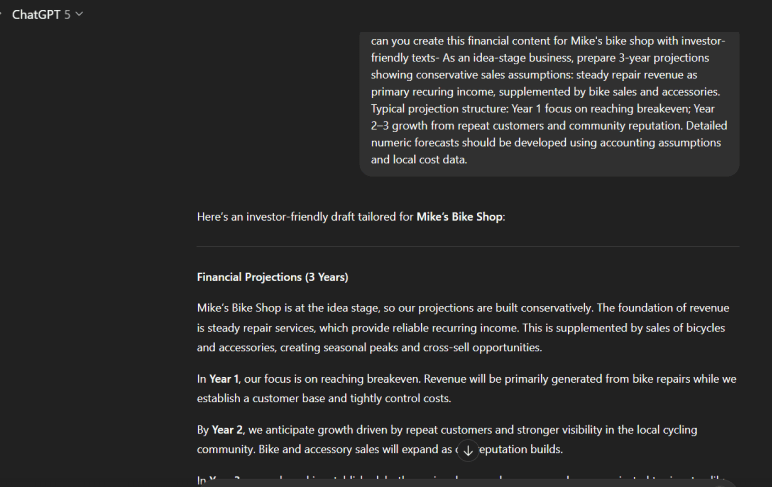
Task: Click the bold "Year 1" text
Action: pos(224,379)
